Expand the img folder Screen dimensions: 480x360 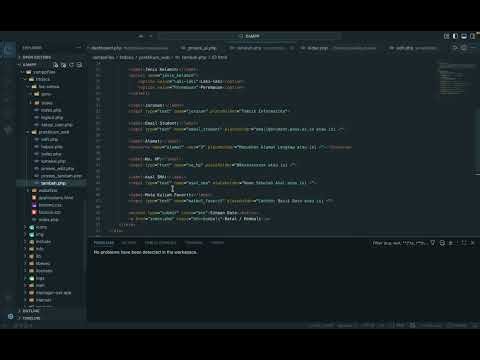(52, 235)
